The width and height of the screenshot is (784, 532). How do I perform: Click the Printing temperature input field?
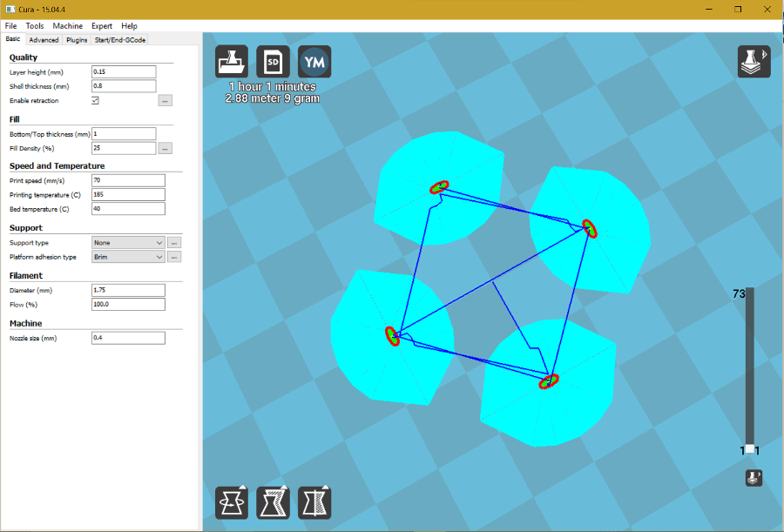128,194
